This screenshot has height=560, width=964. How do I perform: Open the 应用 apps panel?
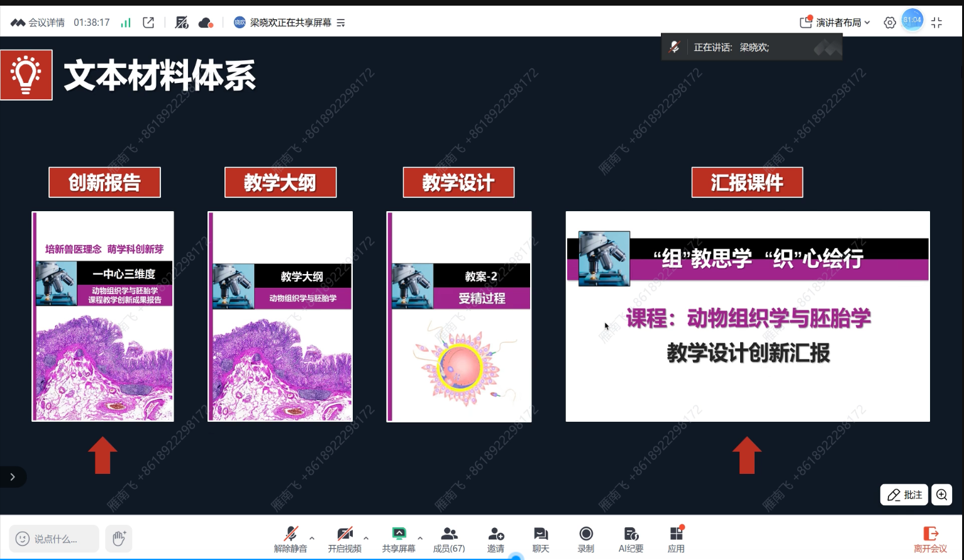coord(676,539)
